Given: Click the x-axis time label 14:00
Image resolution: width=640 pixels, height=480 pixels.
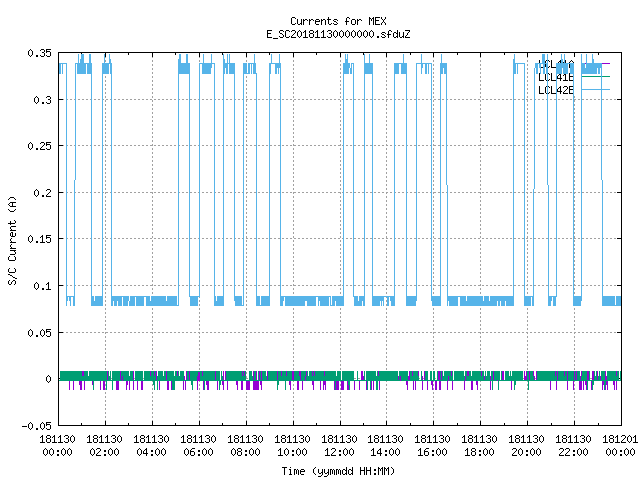Looking at the screenshot, I should 385,453.
